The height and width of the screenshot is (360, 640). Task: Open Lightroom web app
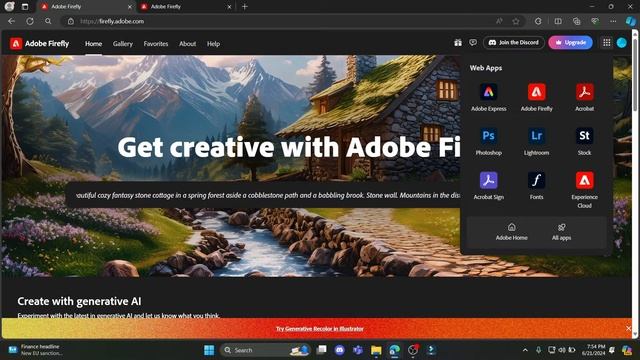coord(536,142)
